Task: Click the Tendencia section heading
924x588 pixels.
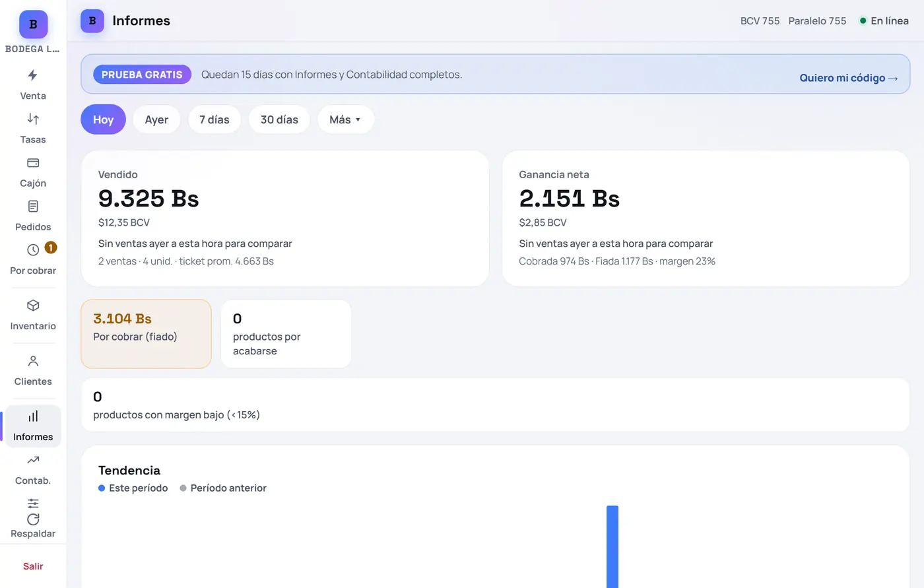Action: click(x=129, y=471)
